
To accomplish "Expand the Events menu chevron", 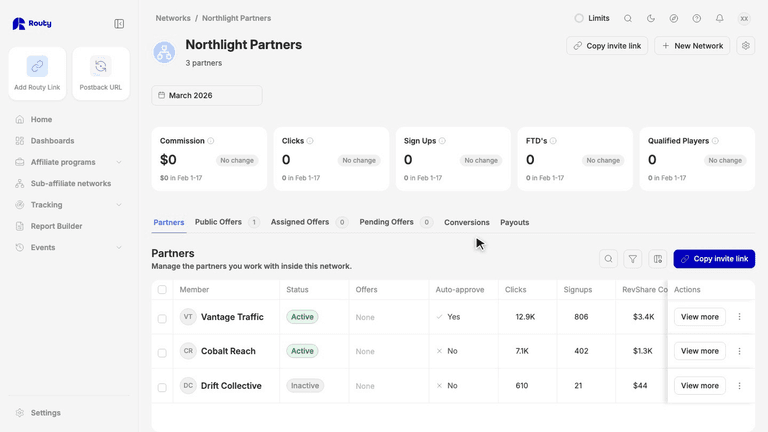I will tap(119, 247).
